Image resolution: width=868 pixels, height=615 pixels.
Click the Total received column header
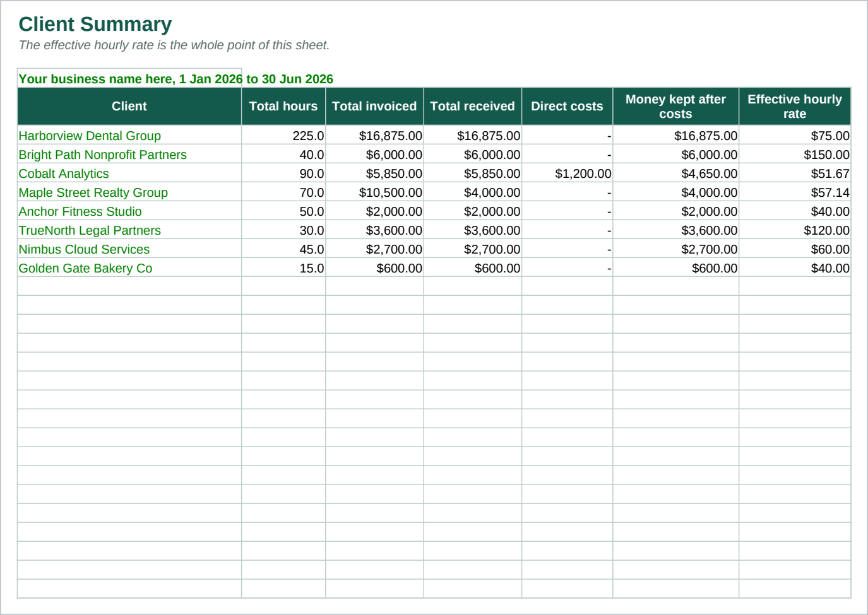[x=472, y=106]
